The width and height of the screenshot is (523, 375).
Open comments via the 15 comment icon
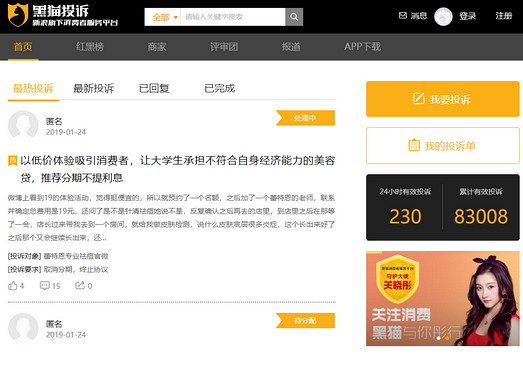click(45, 286)
